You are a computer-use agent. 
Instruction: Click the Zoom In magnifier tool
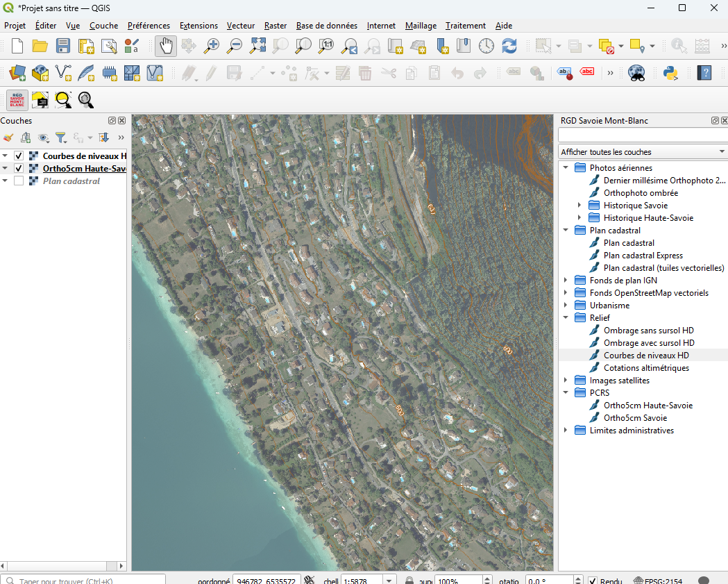212,46
